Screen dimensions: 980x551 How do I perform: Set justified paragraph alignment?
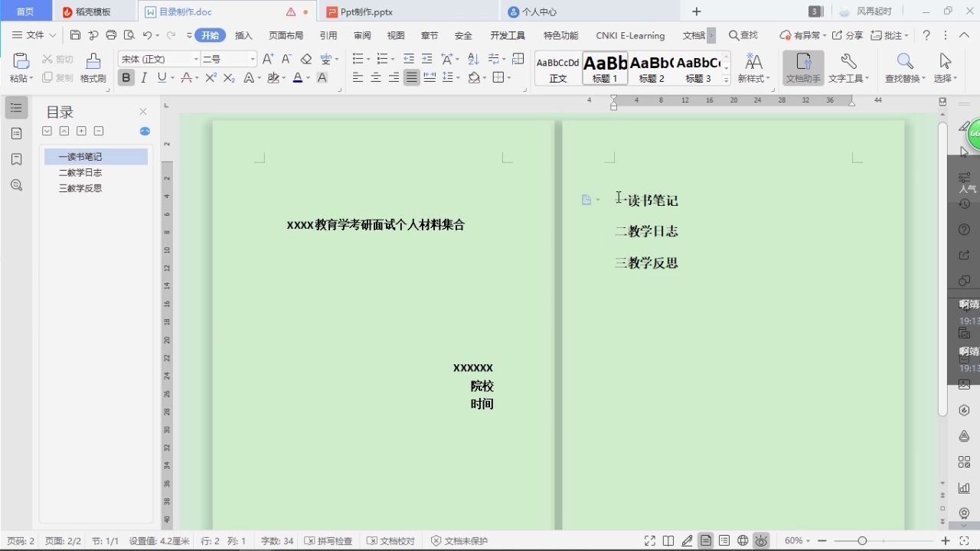412,77
